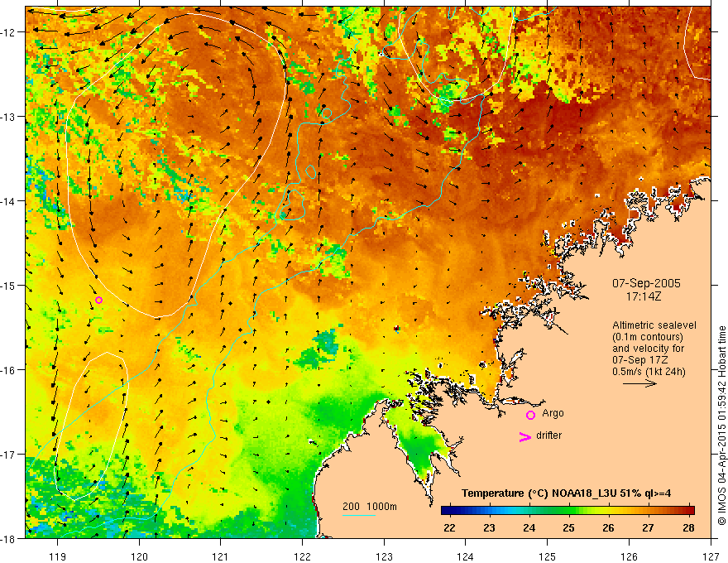This screenshot has height=563, width=728.
Task: Click latitude axis label '-15'
Action: [9, 285]
